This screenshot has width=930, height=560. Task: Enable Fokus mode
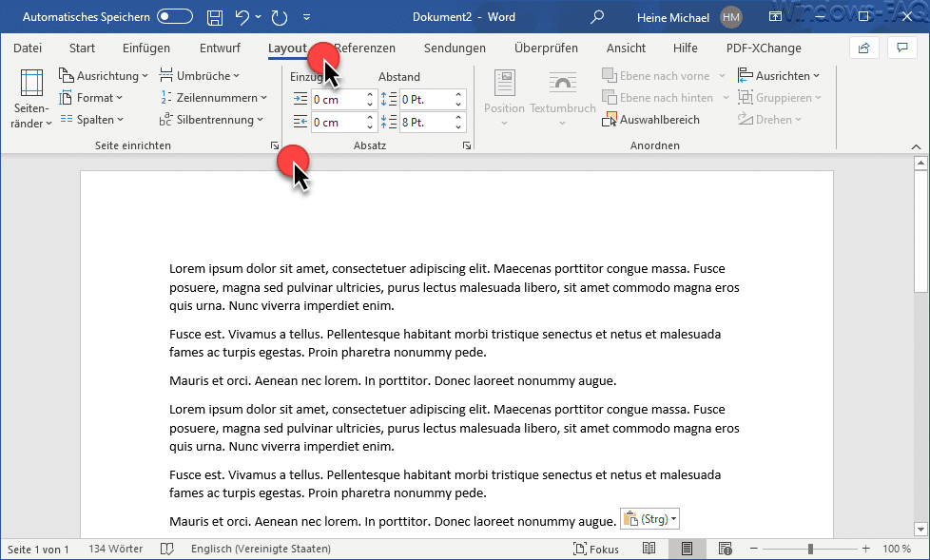pyautogui.click(x=596, y=550)
